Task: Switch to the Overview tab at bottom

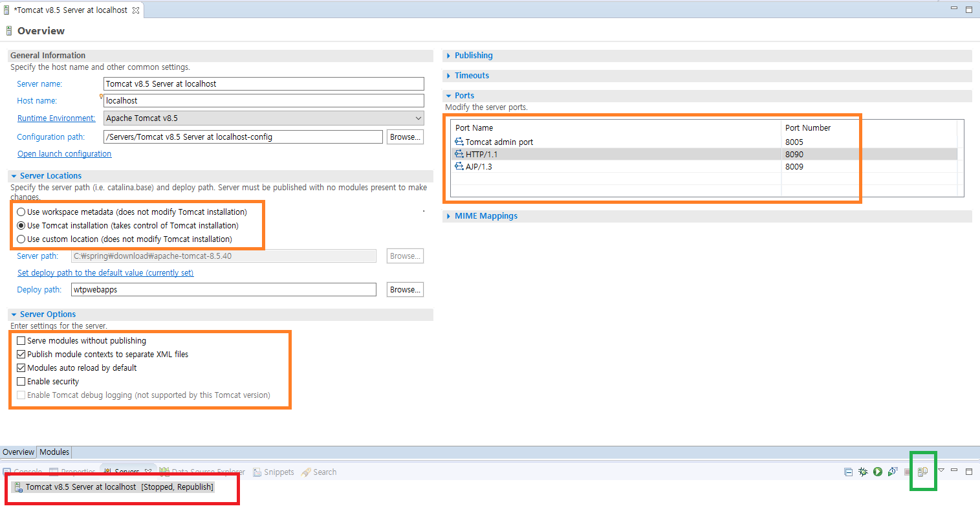Action: (18, 452)
